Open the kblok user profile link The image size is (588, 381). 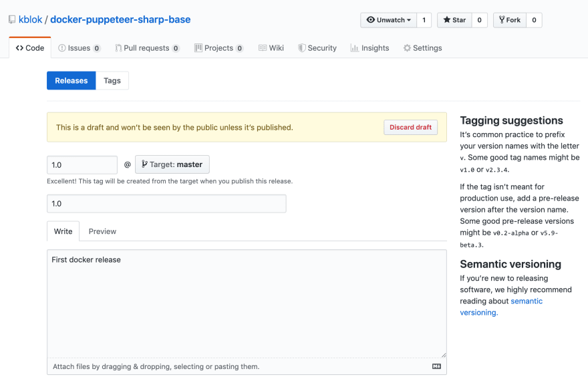point(30,19)
